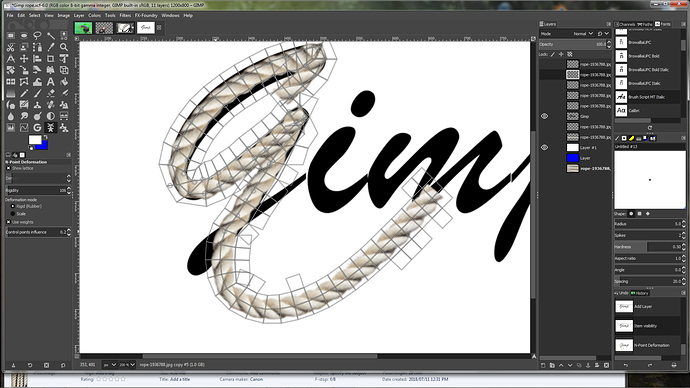The height and width of the screenshot is (388, 690).
Task: Choose the Pencil tool
Action: coord(24,93)
